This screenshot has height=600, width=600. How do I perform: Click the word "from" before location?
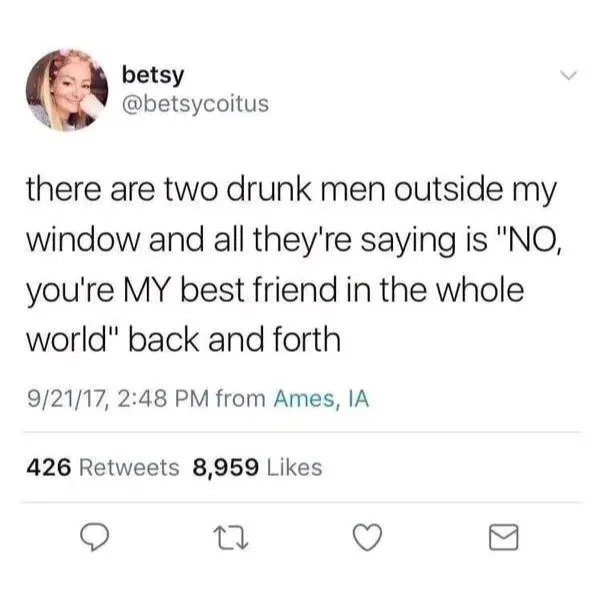241,399
